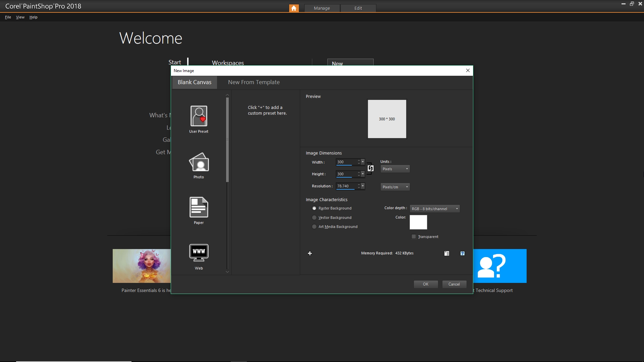Click the Home icon in title bar

pos(294,8)
